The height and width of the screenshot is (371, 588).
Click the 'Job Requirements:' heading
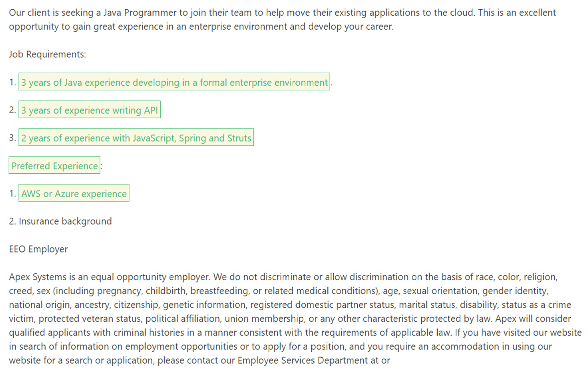point(47,54)
